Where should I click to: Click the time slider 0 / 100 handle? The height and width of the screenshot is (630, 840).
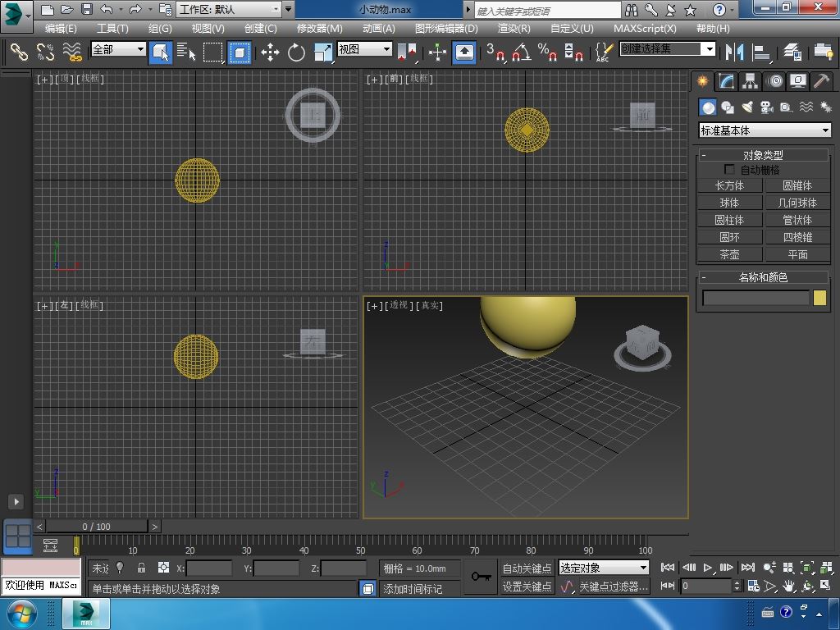(x=97, y=527)
